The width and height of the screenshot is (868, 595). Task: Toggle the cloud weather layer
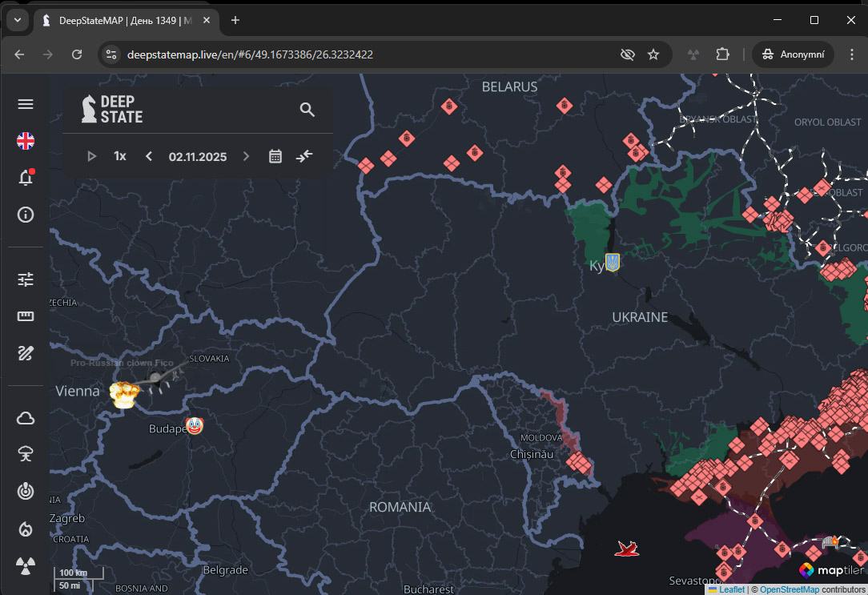point(26,418)
